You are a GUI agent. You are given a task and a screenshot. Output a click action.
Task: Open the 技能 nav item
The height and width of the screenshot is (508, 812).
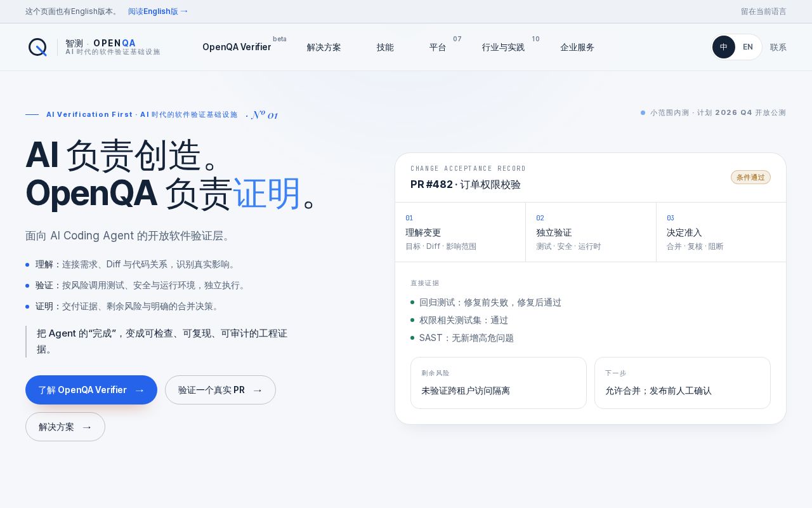(385, 47)
